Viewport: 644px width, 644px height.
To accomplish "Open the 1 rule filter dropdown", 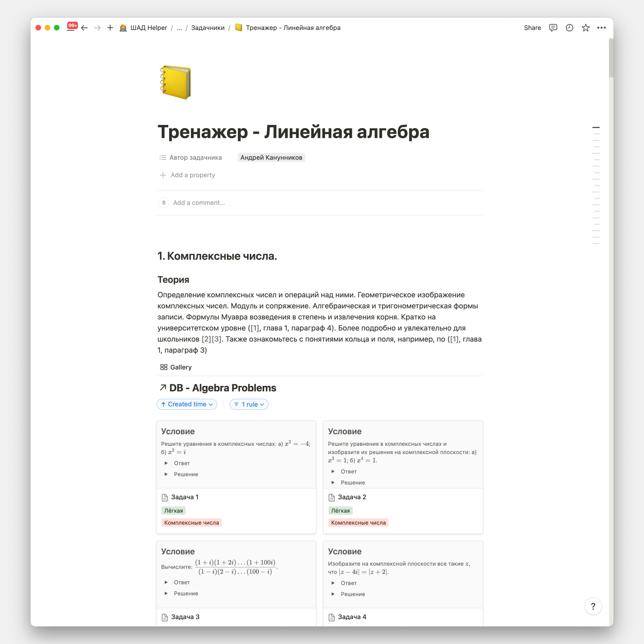I will pyautogui.click(x=248, y=404).
